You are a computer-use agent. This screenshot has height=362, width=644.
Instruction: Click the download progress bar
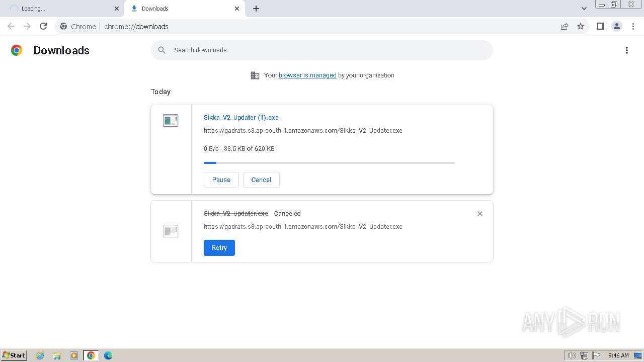pyautogui.click(x=329, y=163)
